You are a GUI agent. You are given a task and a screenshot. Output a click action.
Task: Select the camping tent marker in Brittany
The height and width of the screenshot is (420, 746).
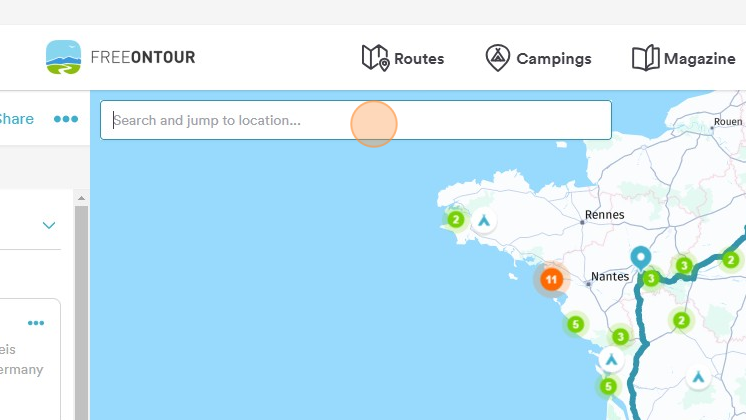coord(484,220)
